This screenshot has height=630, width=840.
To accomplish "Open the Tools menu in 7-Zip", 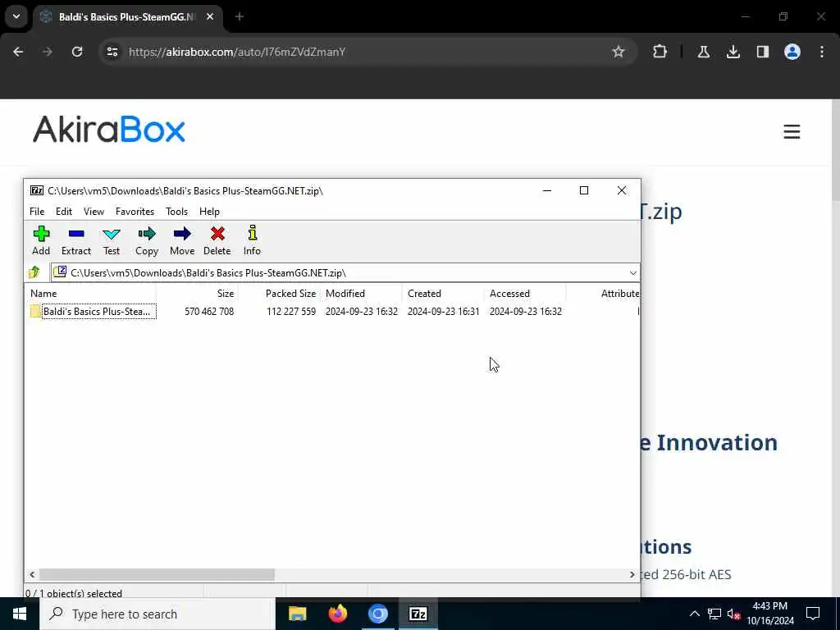I will coord(177,212).
